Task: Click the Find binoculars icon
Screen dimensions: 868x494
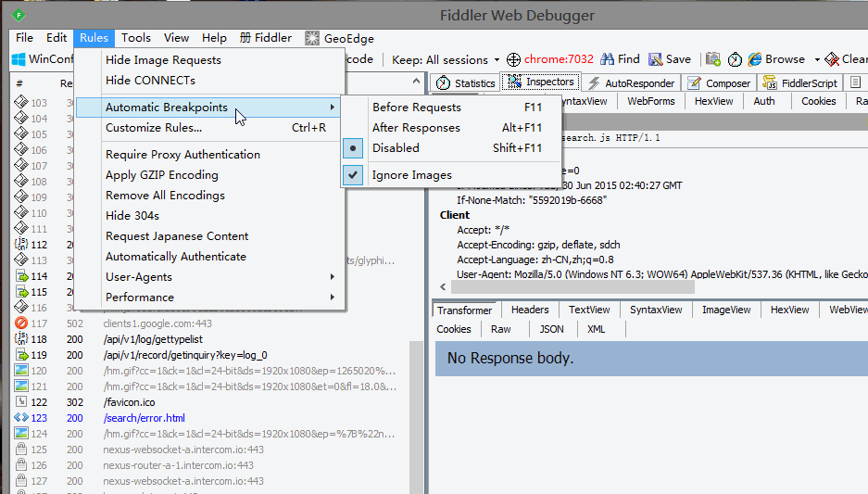Action: point(608,59)
